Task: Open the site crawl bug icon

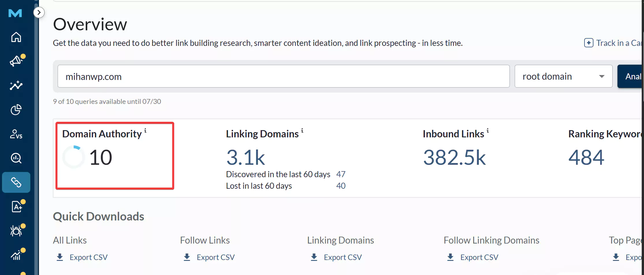Action: 16,231
